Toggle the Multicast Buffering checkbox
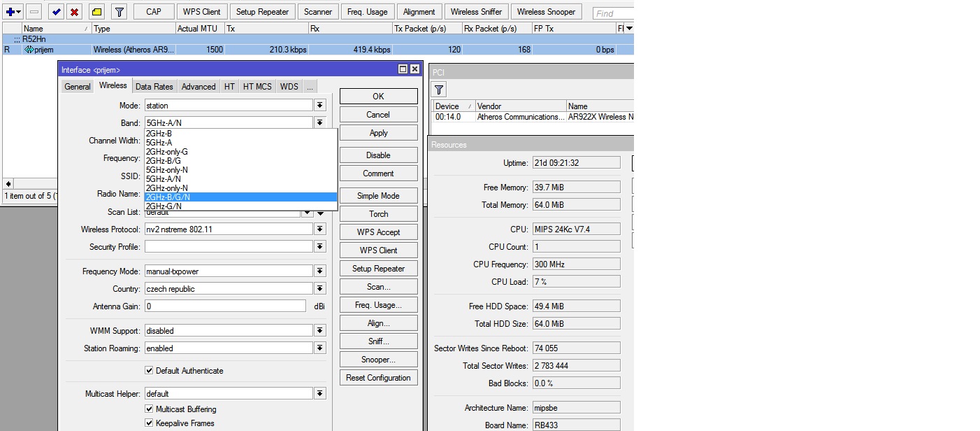 click(149, 409)
